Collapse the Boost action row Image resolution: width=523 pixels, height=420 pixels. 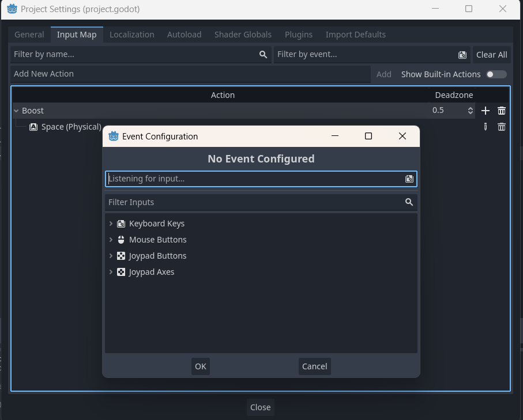click(16, 111)
